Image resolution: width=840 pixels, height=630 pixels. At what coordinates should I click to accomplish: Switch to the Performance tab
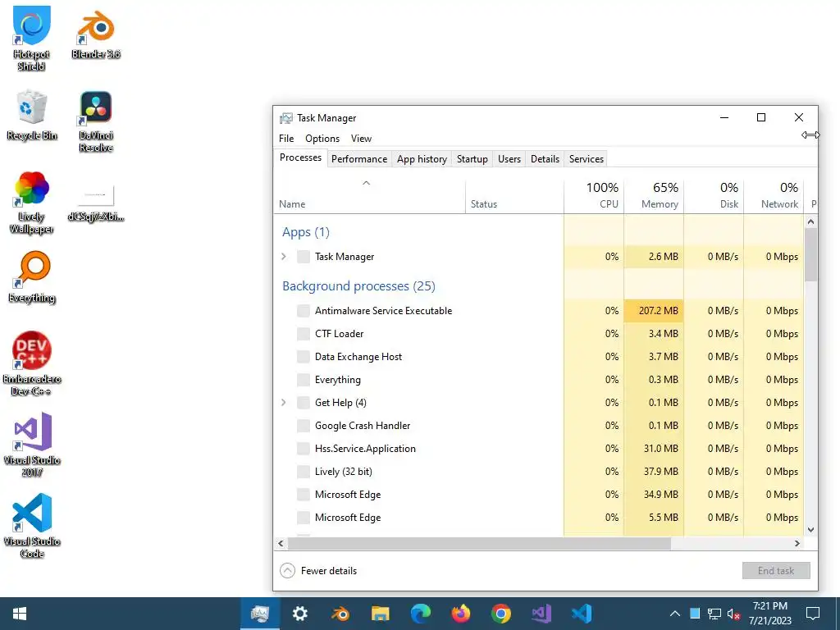tap(359, 159)
